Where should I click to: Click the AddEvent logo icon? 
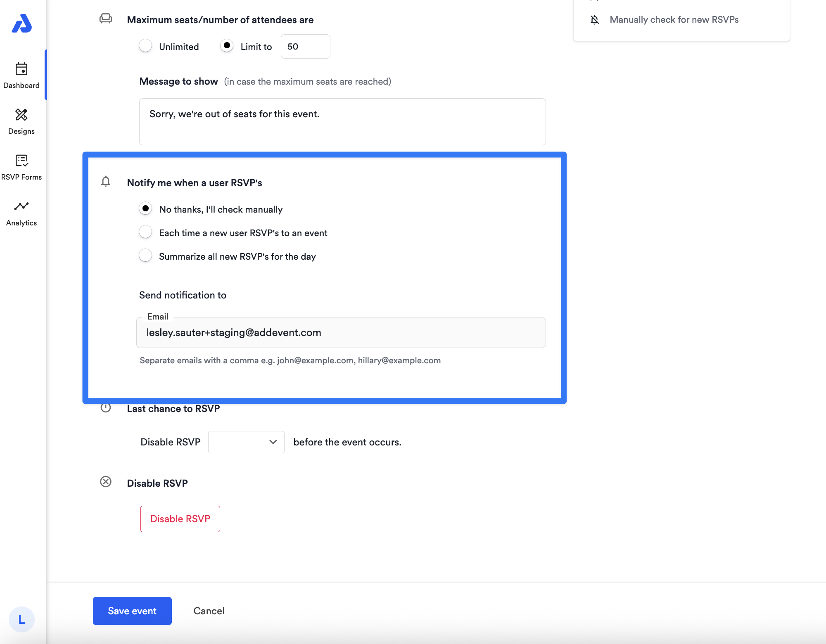click(x=21, y=24)
